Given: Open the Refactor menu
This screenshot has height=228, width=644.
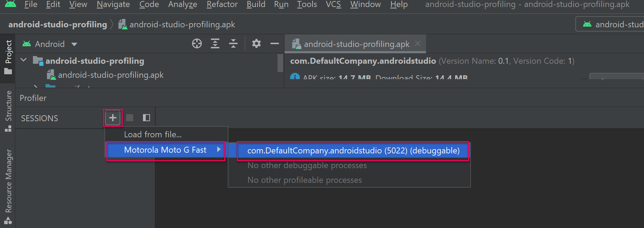Looking at the screenshot, I should (x=222, y=5).
